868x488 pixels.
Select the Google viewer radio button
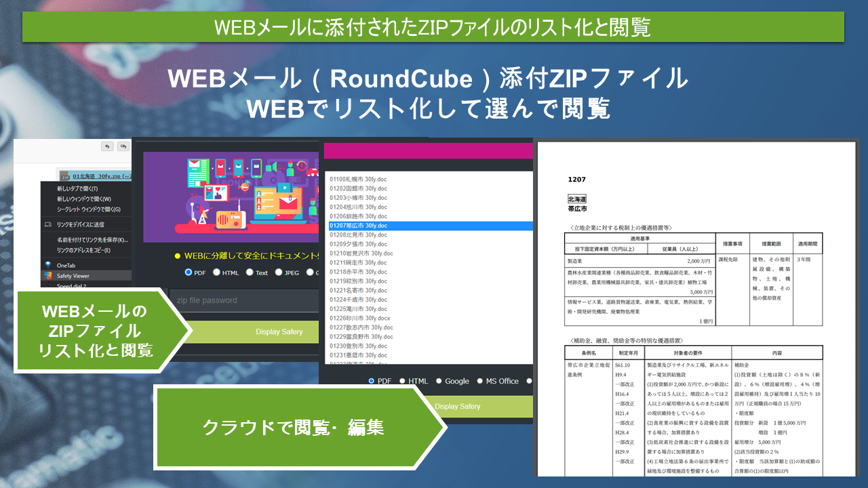(x=439, y=381)
